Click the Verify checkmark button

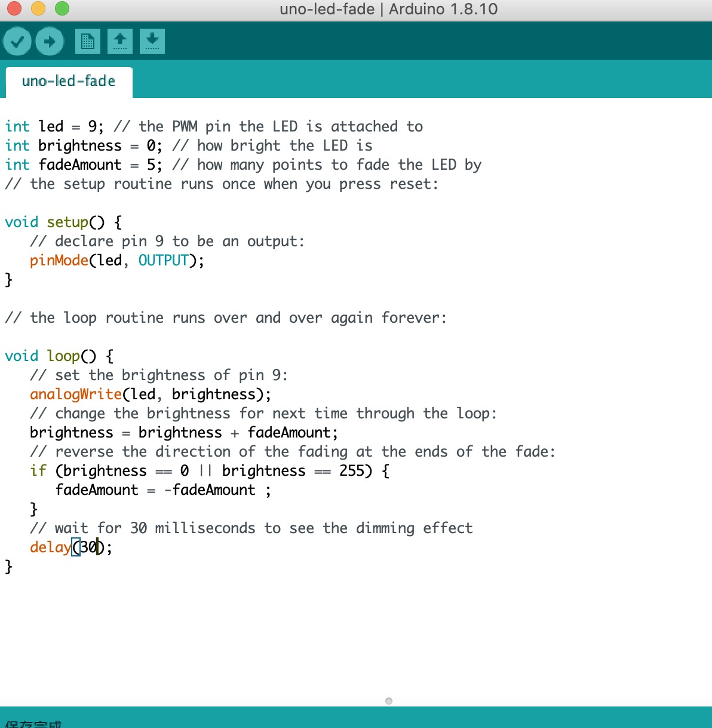point(17,41)
